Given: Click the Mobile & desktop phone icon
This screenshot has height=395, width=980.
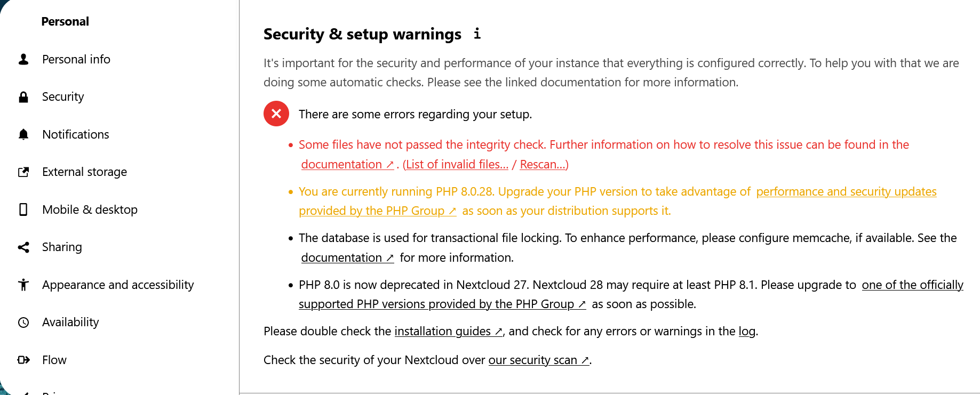Looking at the screenshot, I should [x=23, y=209].
